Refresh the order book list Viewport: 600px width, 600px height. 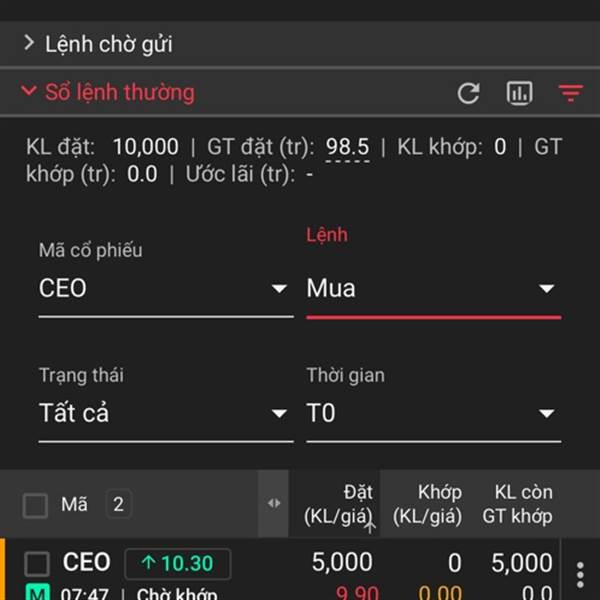coord(468,93)
